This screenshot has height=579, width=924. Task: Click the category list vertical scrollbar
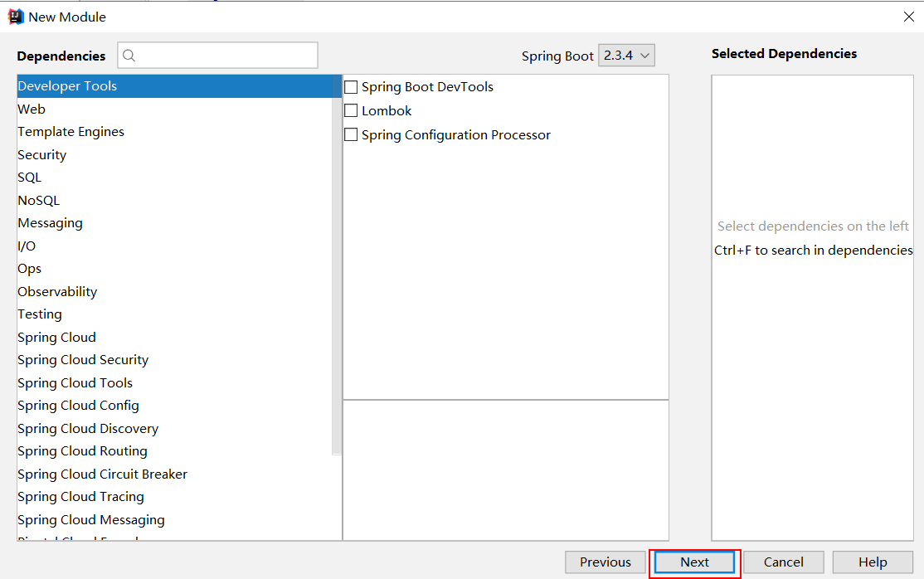coord(337,265)
